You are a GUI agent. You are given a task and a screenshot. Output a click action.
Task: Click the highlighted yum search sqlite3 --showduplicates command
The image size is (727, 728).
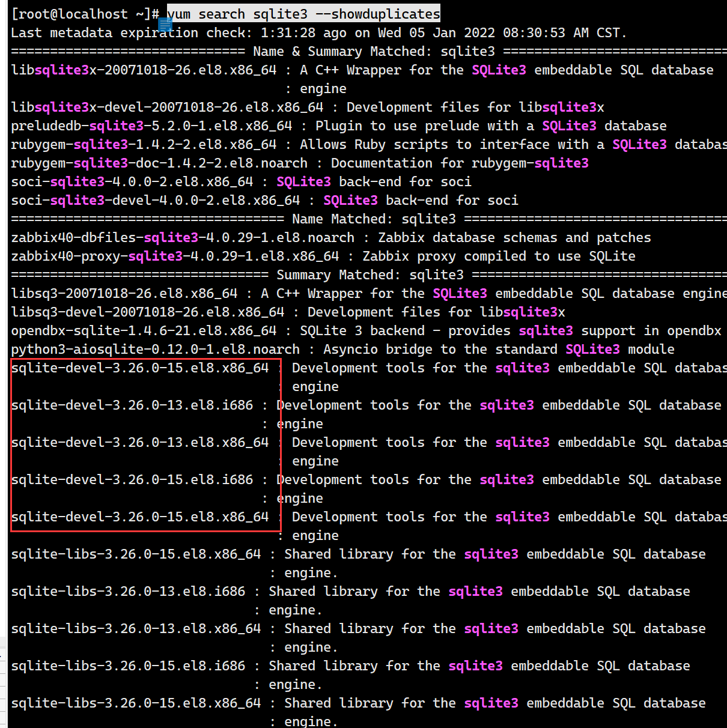pos(303,14)
